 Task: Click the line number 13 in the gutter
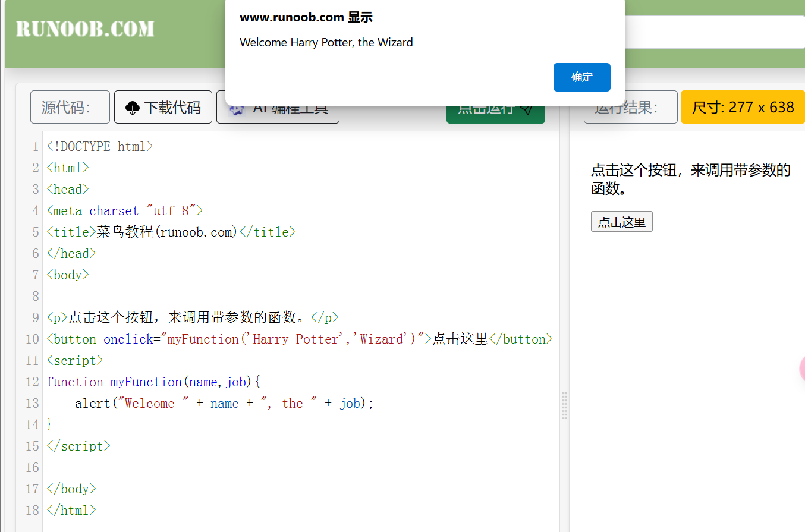click(32, 403)
